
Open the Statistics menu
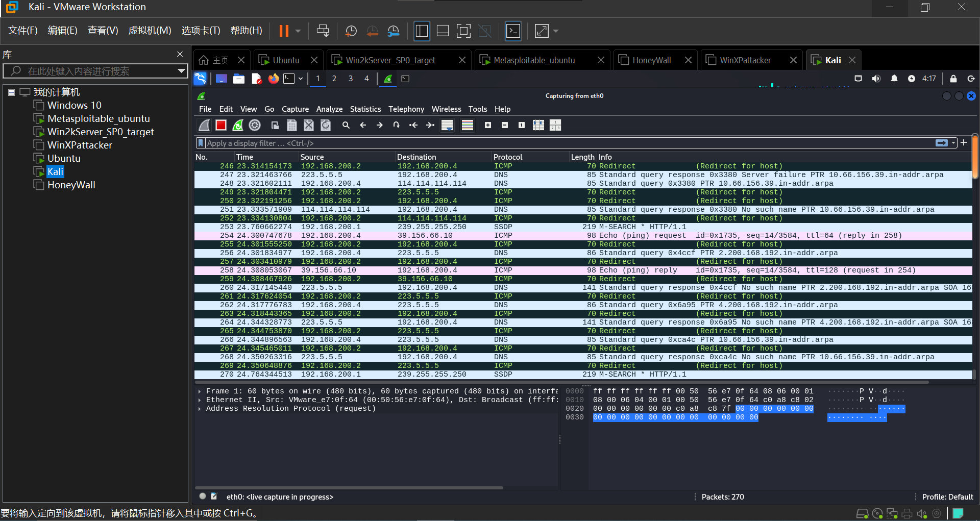point(365,109)
